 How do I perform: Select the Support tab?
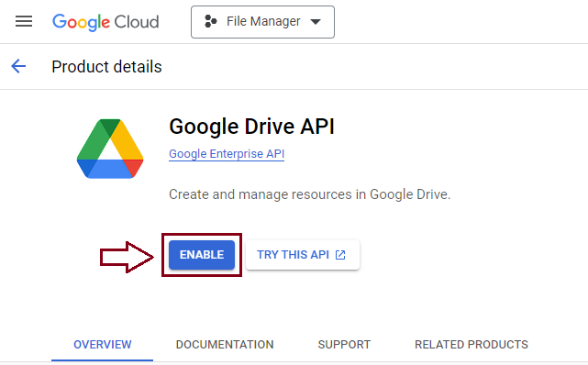click(344, 345)
